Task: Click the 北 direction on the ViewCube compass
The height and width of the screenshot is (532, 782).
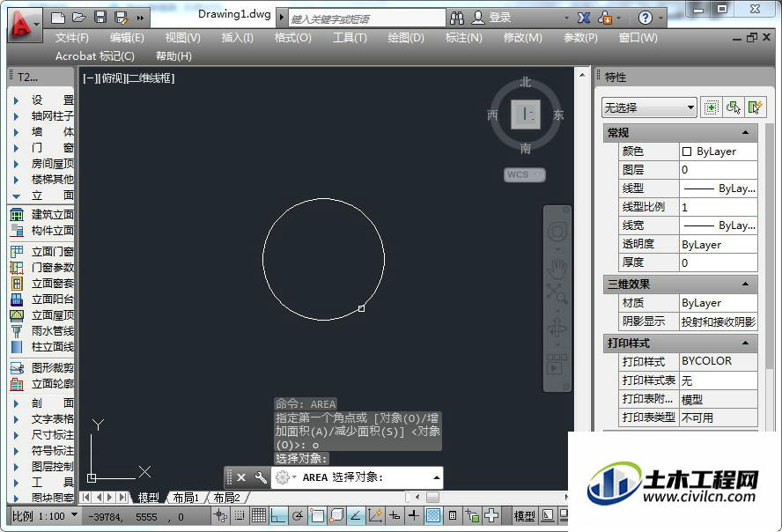Action: [x=526, y=82]
